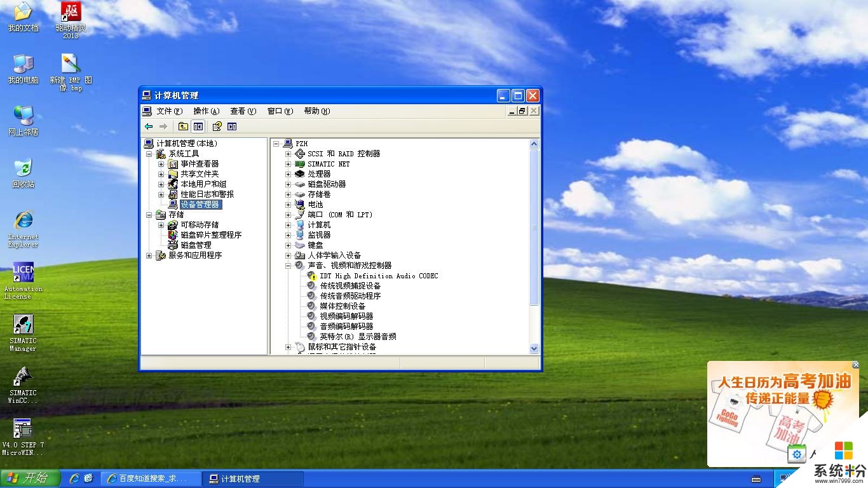The image size is (868, 488).
Task: Select the 传统视频捕捉设备 device
Action: click(x=350, y=286)
